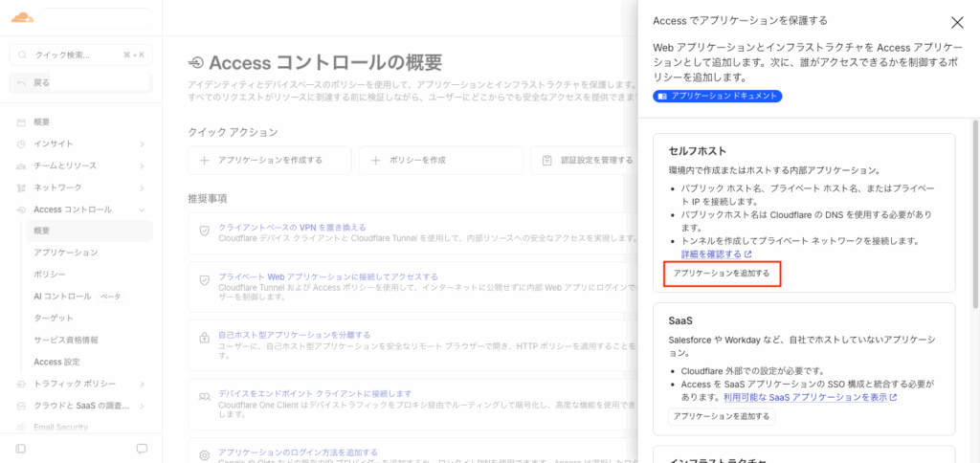Viewport: 980px width, 463px height.
Task: Click ポリシーを作成 quick action
Action: point(440,160)
